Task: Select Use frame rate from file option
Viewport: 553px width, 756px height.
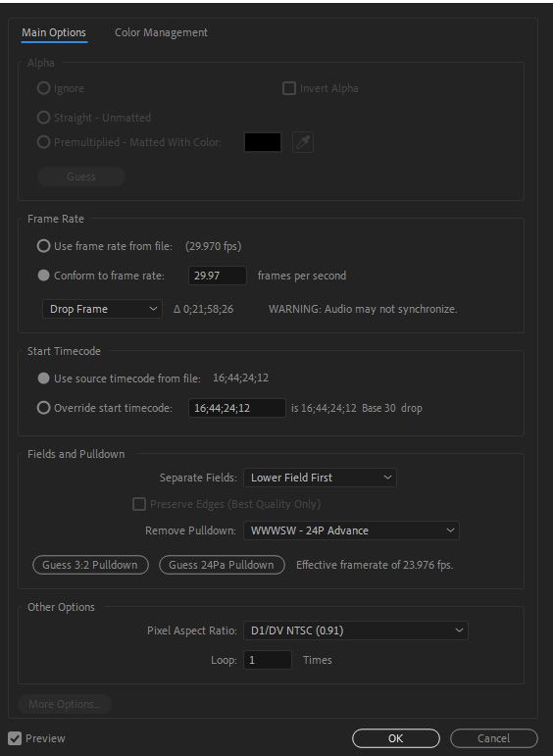Action: [x=43, y=246]
